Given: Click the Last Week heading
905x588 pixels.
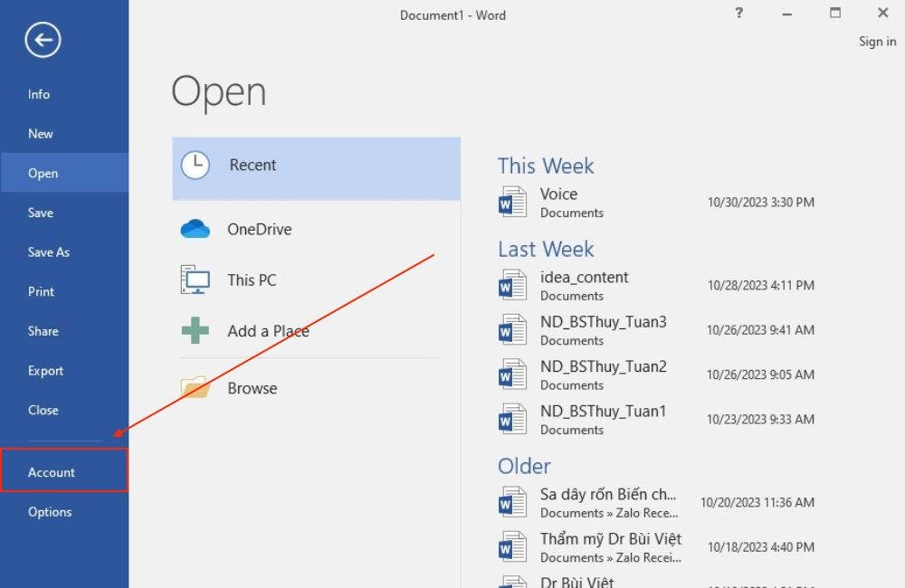Looking at the screenshot, I should click(x=546, y=250).
